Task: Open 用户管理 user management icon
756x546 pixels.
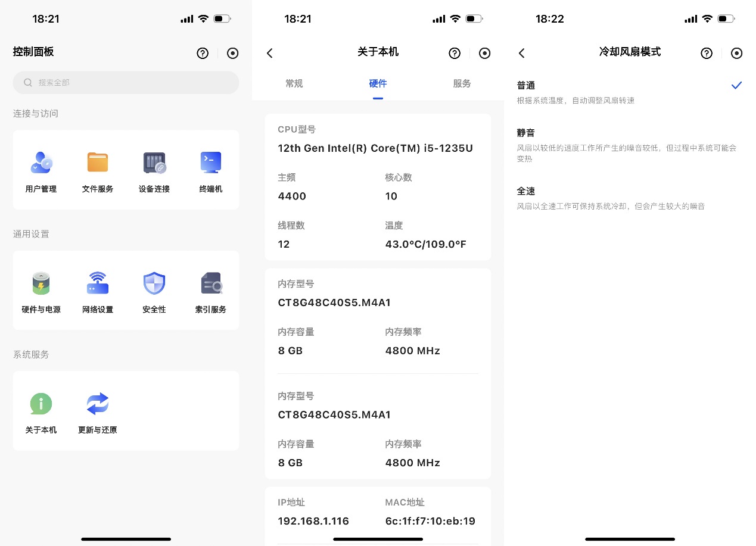Action: 41,163
